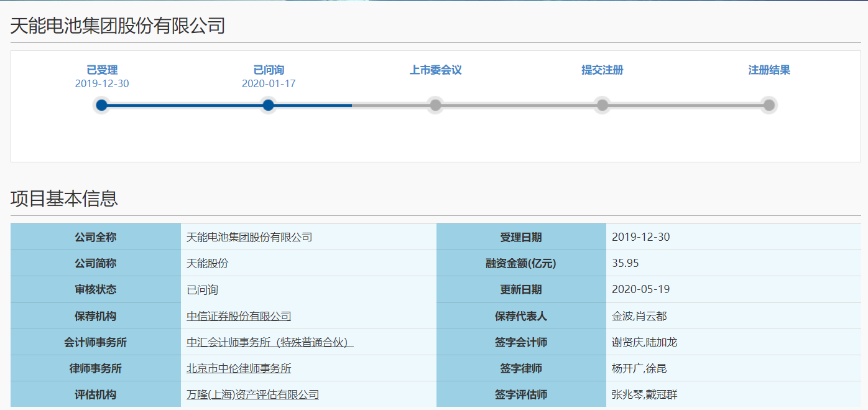
Task: Select the 已问询 stage label
Action: tap(269, 70)
